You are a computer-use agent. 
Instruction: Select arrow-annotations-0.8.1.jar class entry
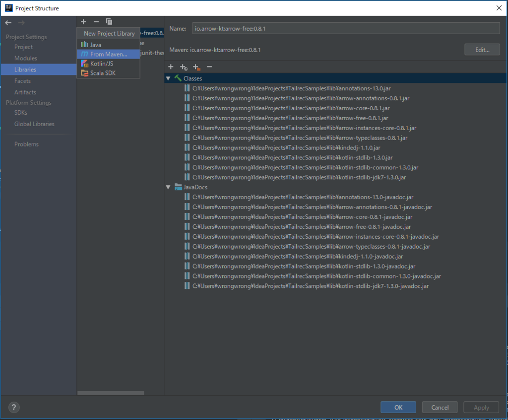(301, 98)
